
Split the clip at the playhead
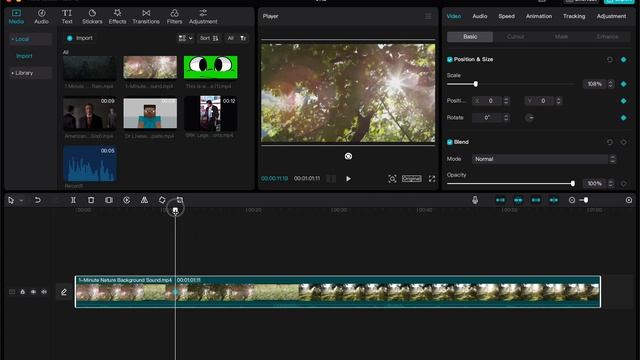coord(73,200)
